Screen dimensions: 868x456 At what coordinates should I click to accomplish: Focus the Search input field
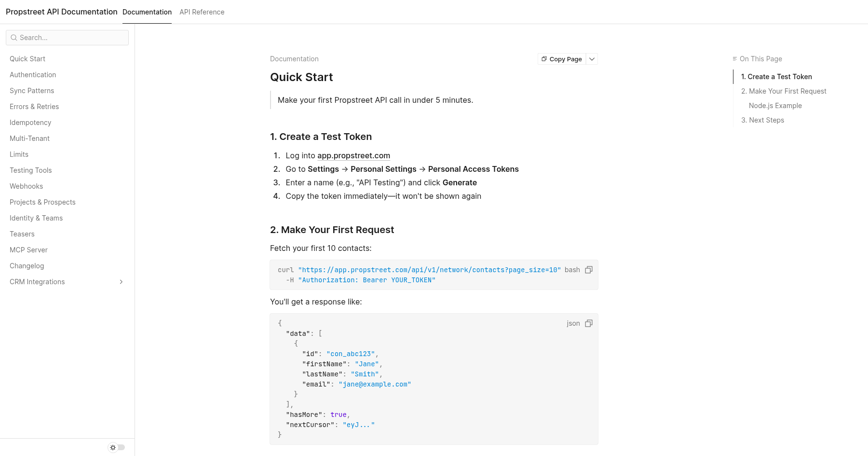[x=67, y=38]
